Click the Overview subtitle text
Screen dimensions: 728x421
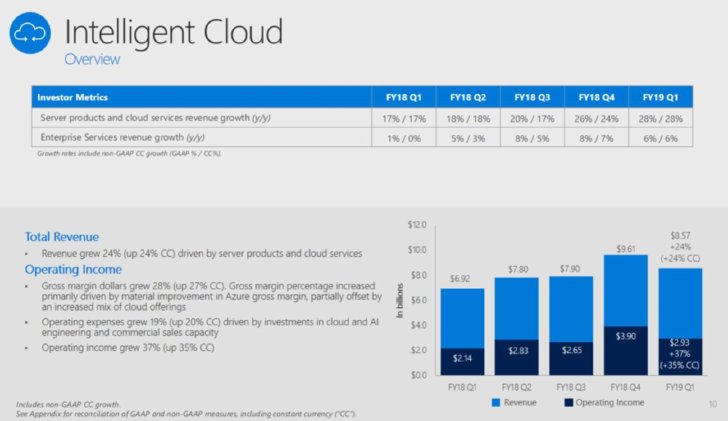(x=92, y=59)
